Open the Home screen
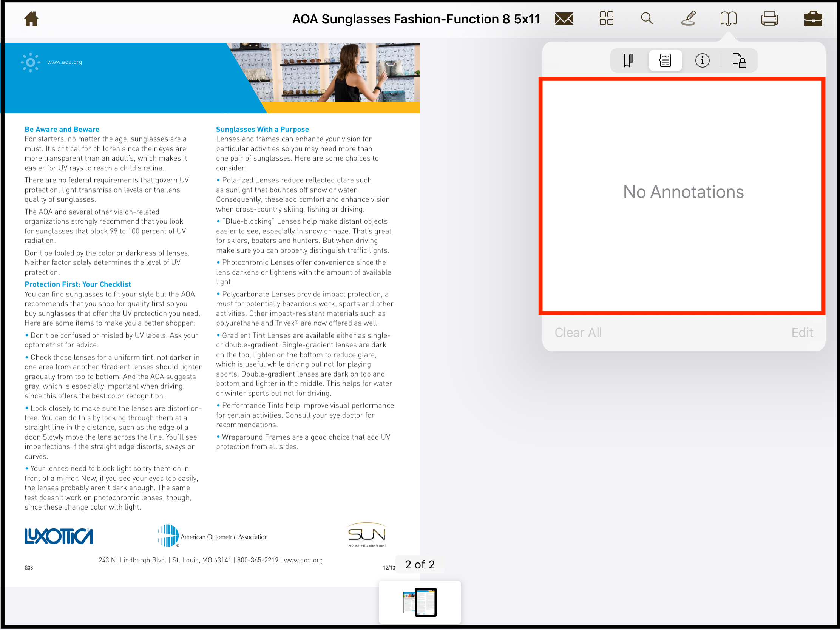The image size is (840, 630). pyautogui.click(x=31, y=19)
